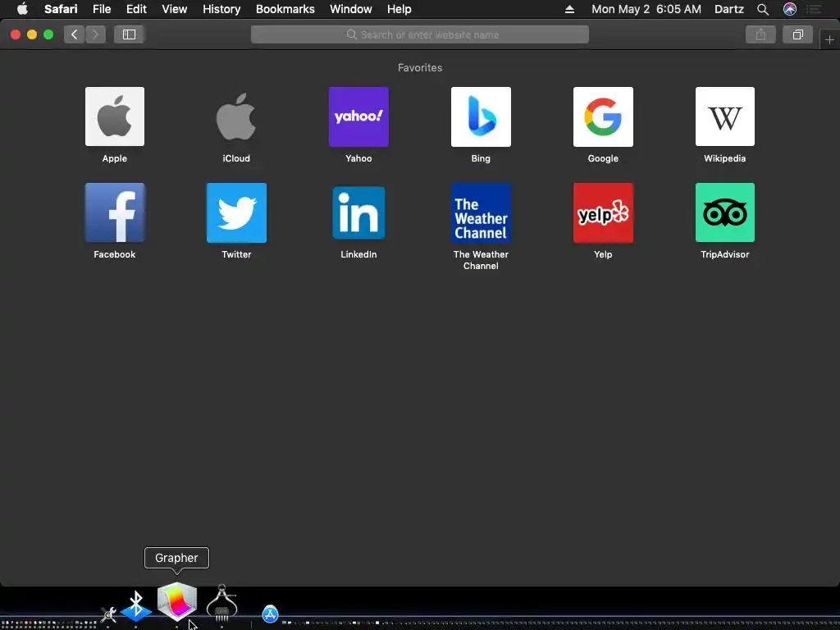Open the Yahoo favorite
The width and height of the screenshot is (840, 630).
coord(358,116)
